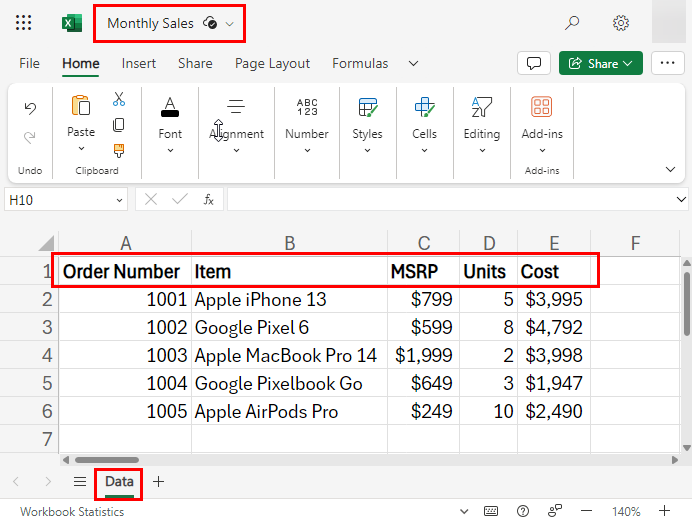
Task: Add a new sheet
Action: pos(158,481)
